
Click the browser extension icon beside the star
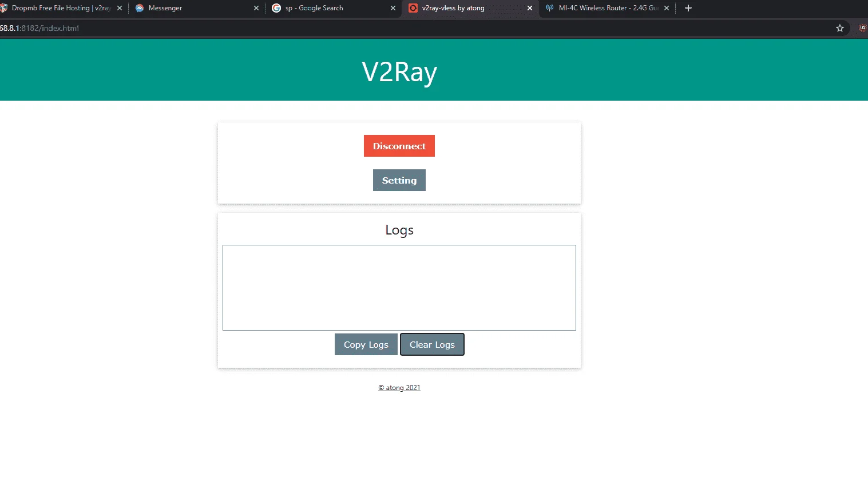pos(863,28)
